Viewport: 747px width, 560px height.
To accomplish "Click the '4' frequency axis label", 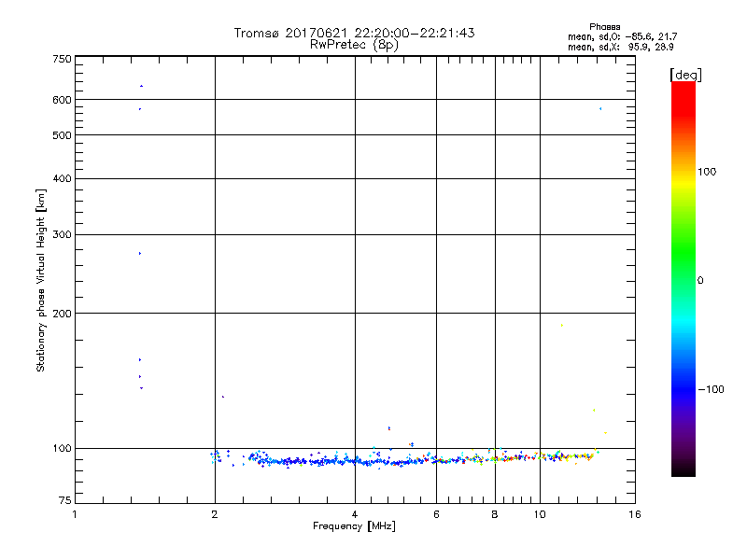I will pos(355,514).
